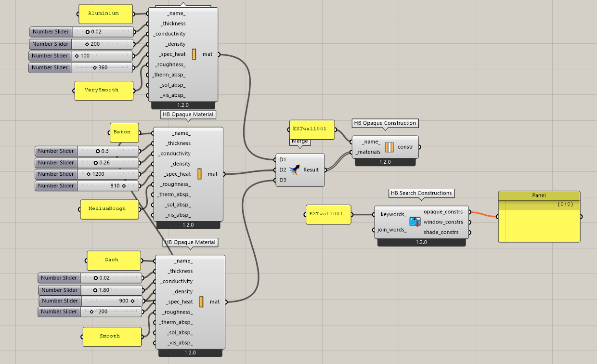Viewport: 597px width, 364px height.
Task: Click the material icon beside the Aluminium panel's component
Action: coord(194,54)
